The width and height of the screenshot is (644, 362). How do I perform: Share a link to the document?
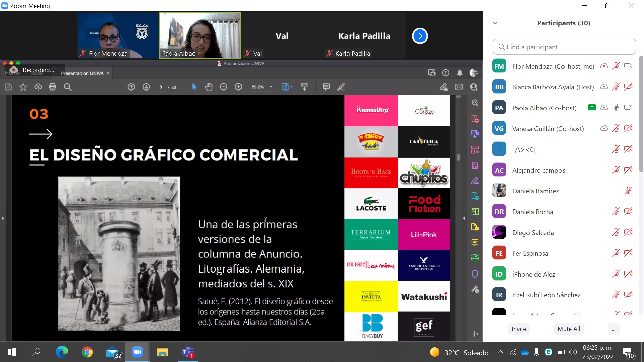pos(444,87)
